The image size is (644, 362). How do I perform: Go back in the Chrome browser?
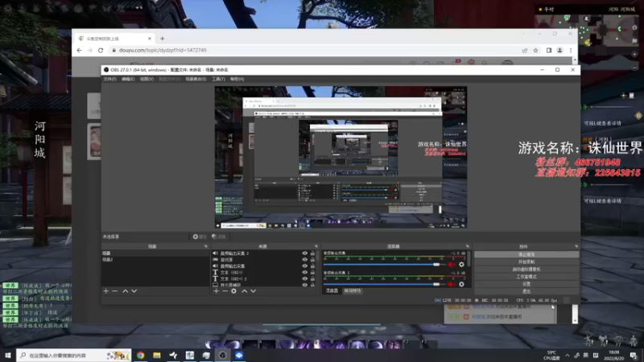tap(79, 50)
